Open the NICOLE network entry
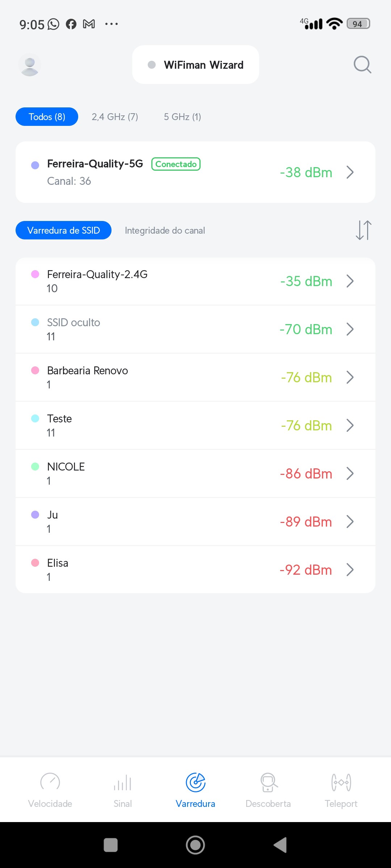This screenshot has height=868, width=391. coord(195,473)
